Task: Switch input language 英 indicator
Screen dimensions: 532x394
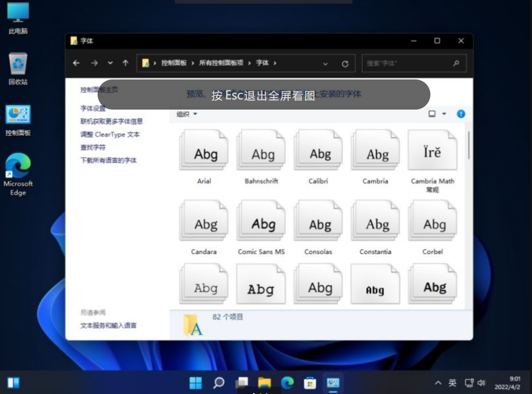Action: [x=452, y=383]
